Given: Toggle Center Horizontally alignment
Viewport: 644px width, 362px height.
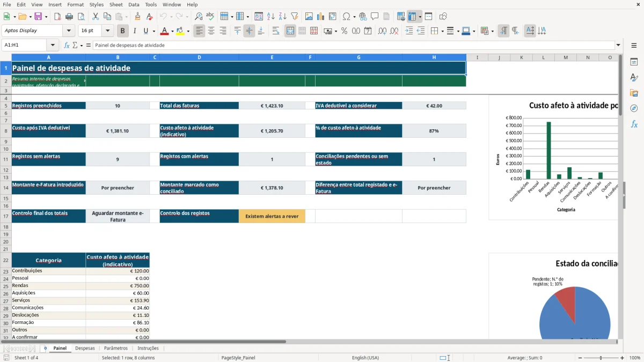Looking at the screenshot, I should pyautogui.click(x=211, y=31).
